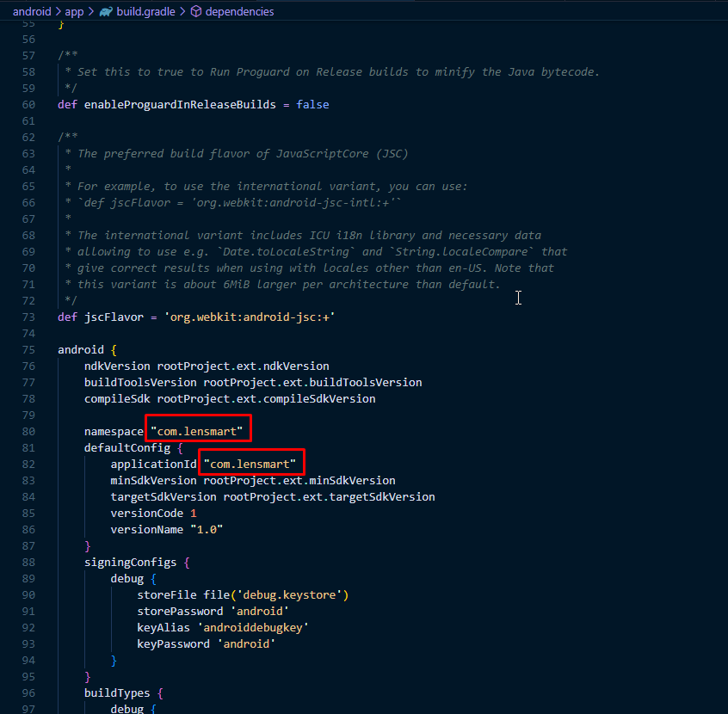
Task: Open the app folder breadcrumb
Action: (74, 12)
